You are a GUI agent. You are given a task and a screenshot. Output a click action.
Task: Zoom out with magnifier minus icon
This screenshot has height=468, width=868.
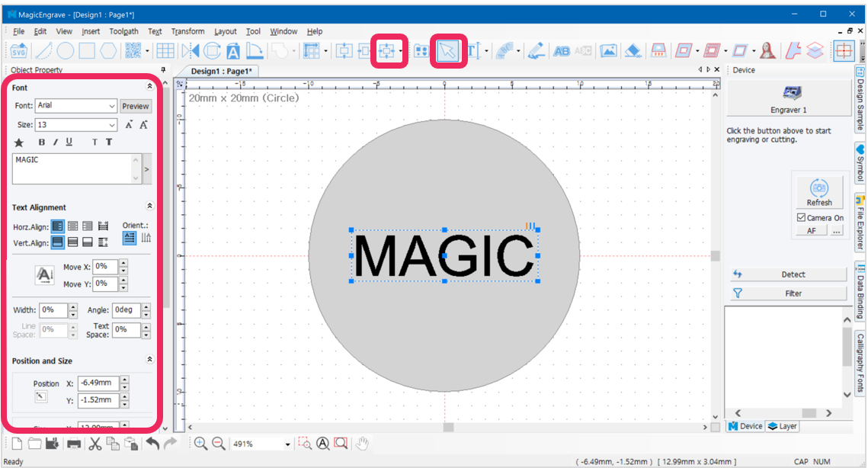(218, 443)
